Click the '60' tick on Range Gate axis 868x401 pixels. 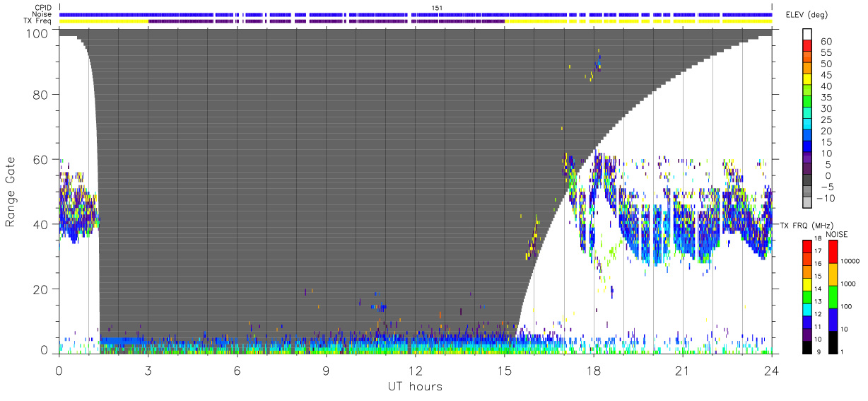(42, 160)
